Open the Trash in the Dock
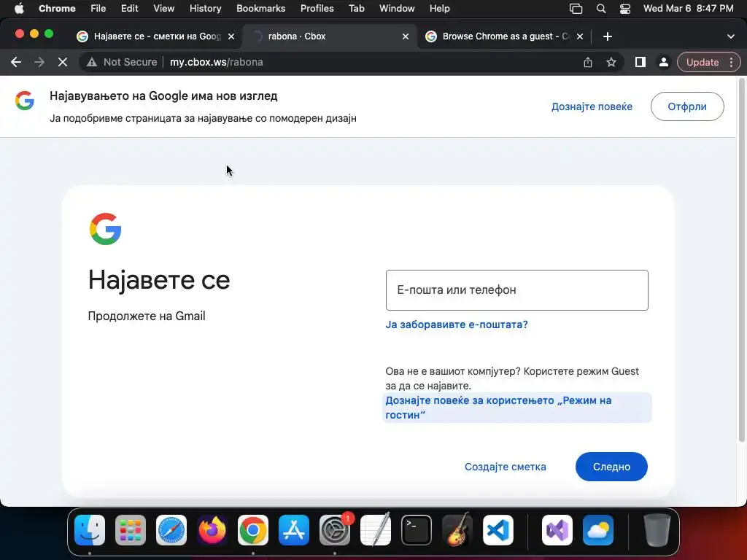The image size is (747, 560). 657,530
